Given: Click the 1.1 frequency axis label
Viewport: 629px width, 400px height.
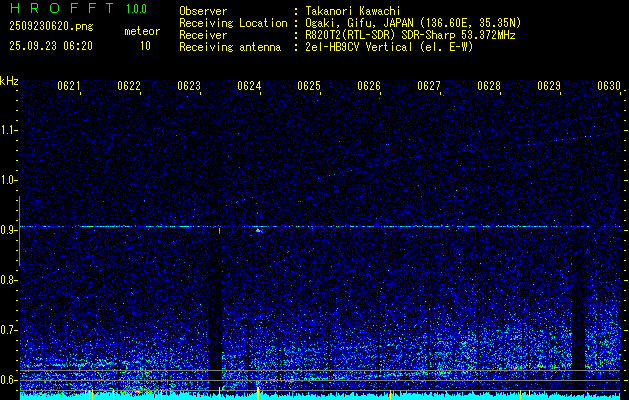Looking at the screenshot, I should click(9, 130).
